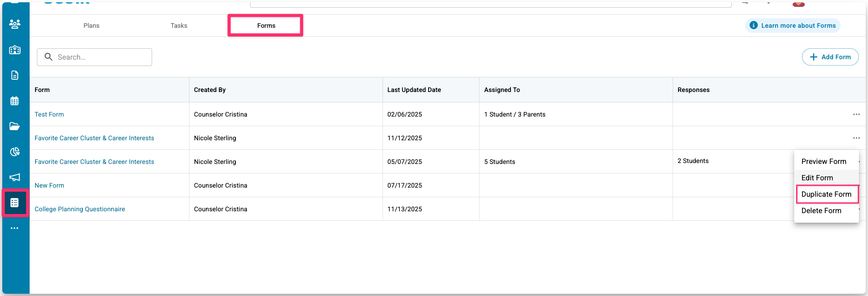Viewport: 868px width, 296px height.
Task: Open the Test Form row options menu
Action: (x=856, y=114)
